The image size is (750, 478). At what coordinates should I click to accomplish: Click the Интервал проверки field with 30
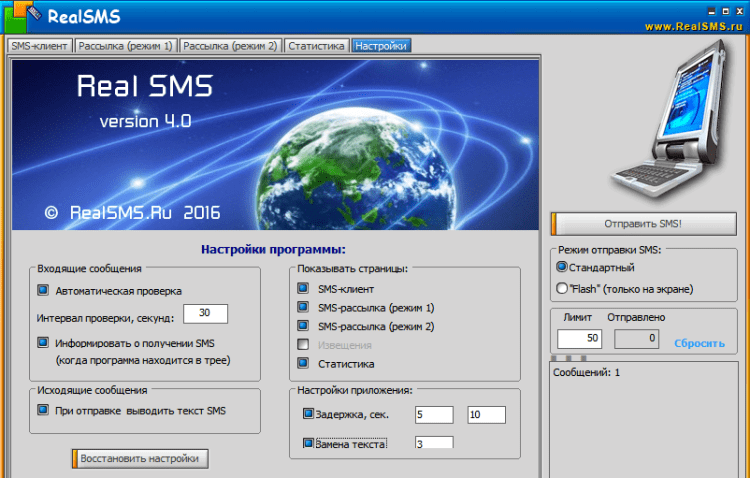(205, 313)
